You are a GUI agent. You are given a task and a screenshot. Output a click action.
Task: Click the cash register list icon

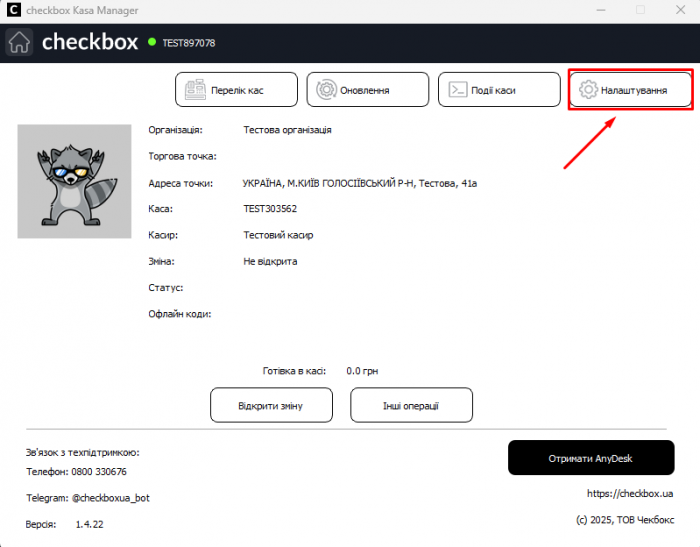tap(195, 90)
